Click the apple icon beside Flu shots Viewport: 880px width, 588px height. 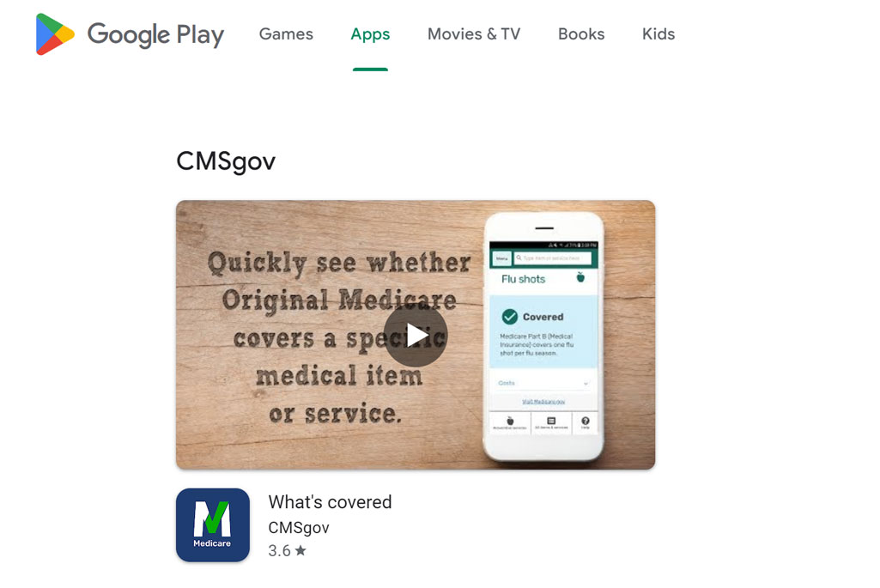point(581,277)
